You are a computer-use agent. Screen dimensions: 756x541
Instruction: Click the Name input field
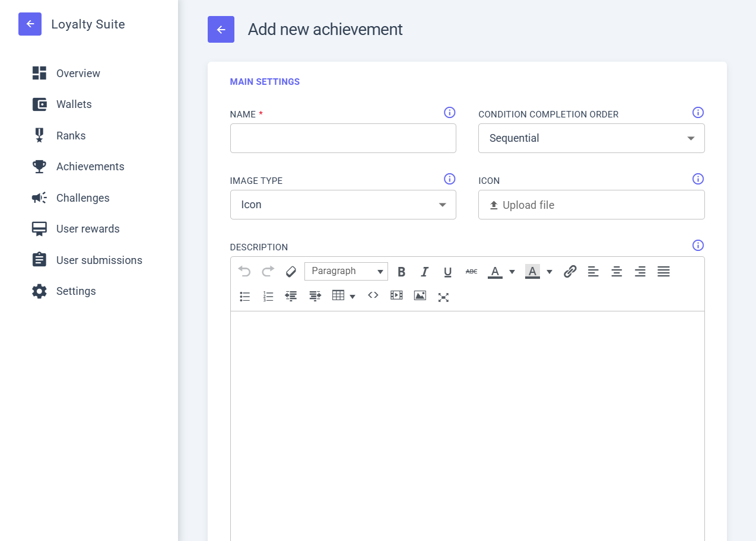click(343, 138)
